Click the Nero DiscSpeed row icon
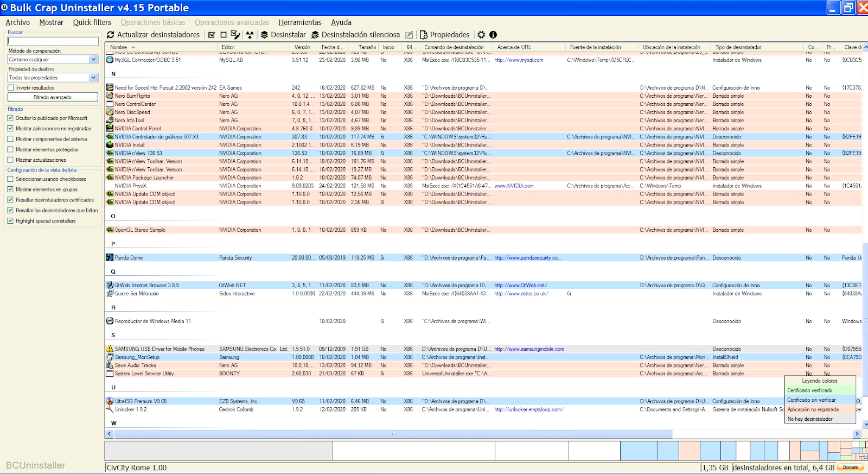 pos(110,112)
